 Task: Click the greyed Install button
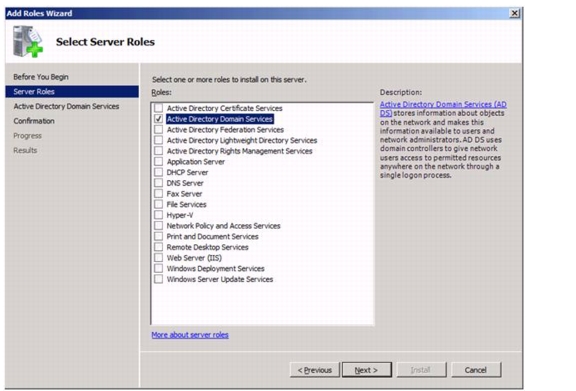coord(421,370)
